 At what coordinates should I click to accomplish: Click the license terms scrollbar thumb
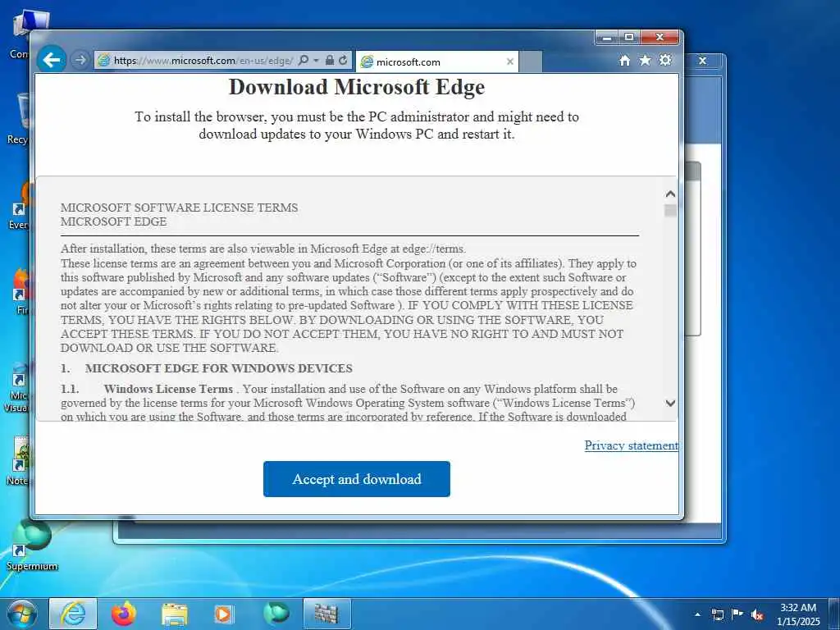[x=670, y=211]
